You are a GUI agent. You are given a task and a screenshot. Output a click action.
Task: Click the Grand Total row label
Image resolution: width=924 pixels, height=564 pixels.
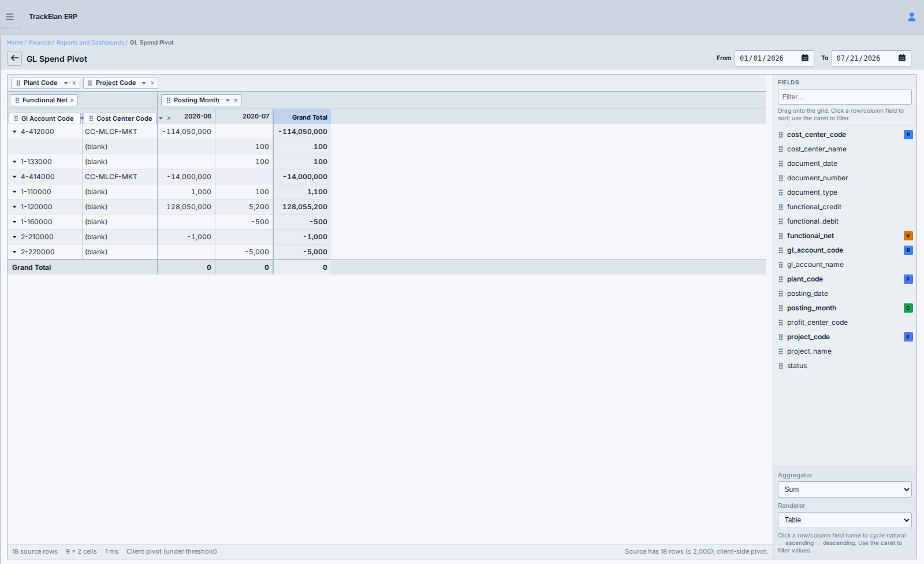32,268
